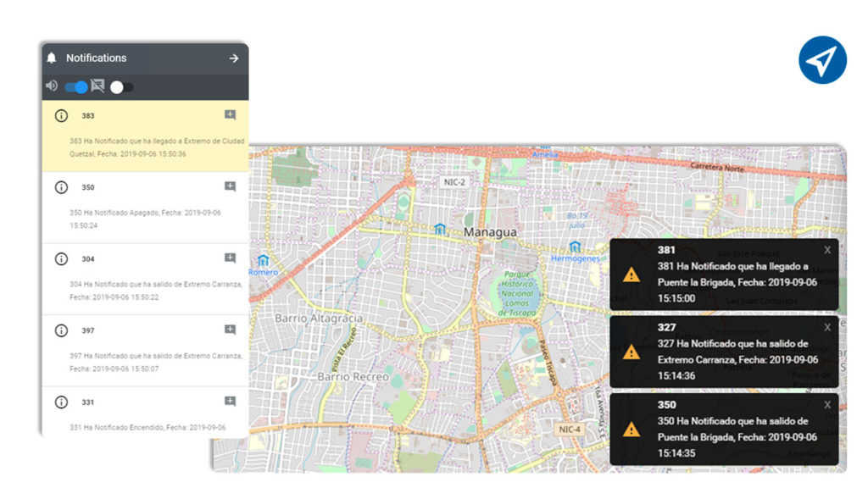
Task: Select the 304 Extremo Carranza message text
Action: 156,291
